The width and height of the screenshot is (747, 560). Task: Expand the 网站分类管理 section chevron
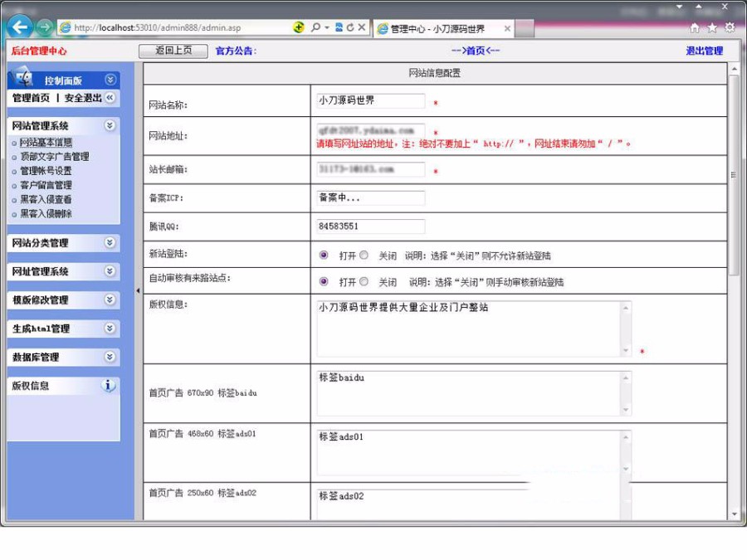pyautogui.click(x=110, y=242)
